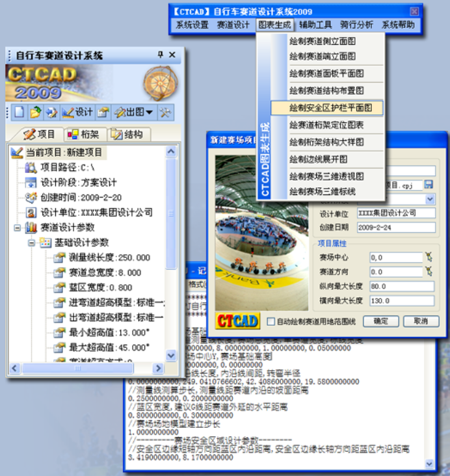
Task: Click tree scrollbar down arrow
Action: 171,355
